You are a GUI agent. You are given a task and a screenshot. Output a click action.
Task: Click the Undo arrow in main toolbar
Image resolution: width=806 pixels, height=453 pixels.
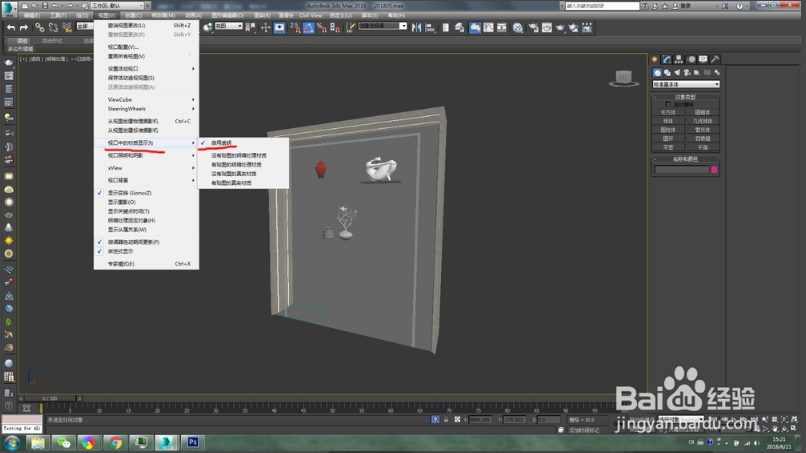(10, 27)
